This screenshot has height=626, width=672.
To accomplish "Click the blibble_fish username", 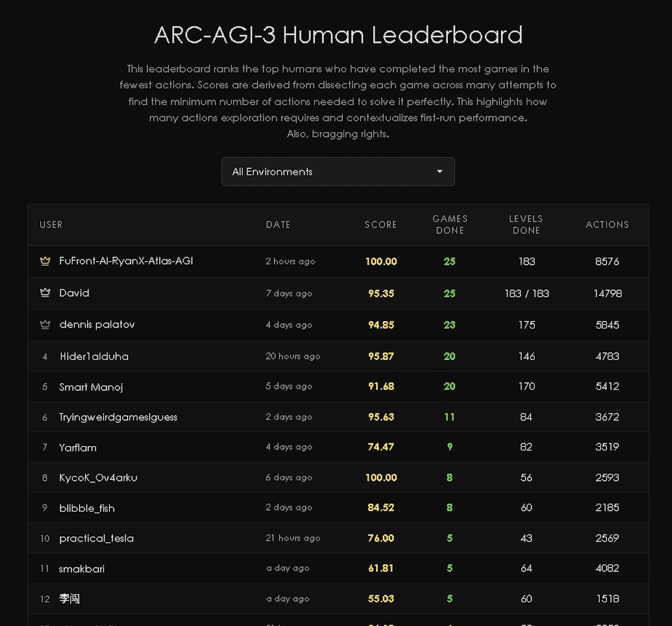I will pyautogui.click(x=87, y=508).
